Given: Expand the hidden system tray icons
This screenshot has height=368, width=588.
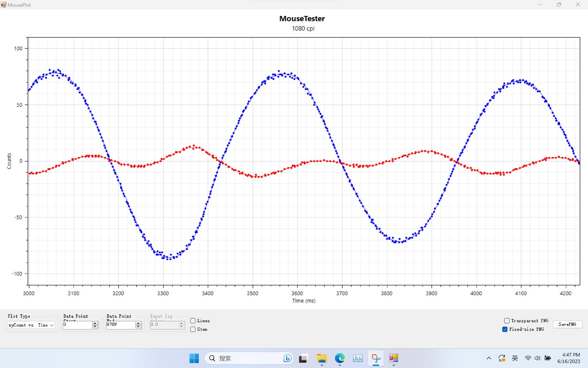Looking at the screenshot, I should (489, 358).
